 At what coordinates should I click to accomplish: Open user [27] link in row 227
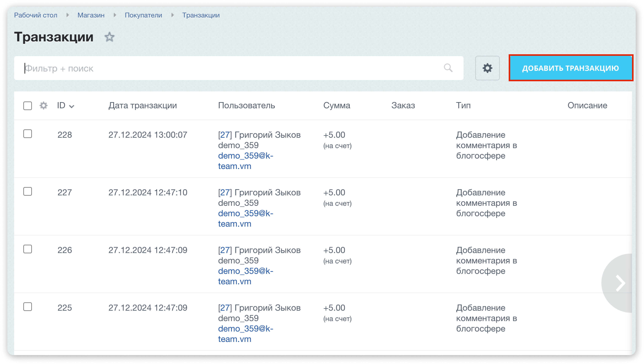[225, 192]
